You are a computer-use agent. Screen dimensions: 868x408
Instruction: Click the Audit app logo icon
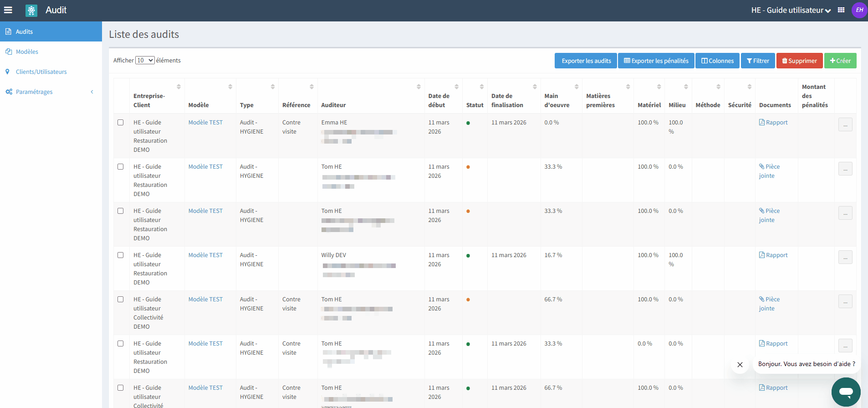tap(31, 10)
